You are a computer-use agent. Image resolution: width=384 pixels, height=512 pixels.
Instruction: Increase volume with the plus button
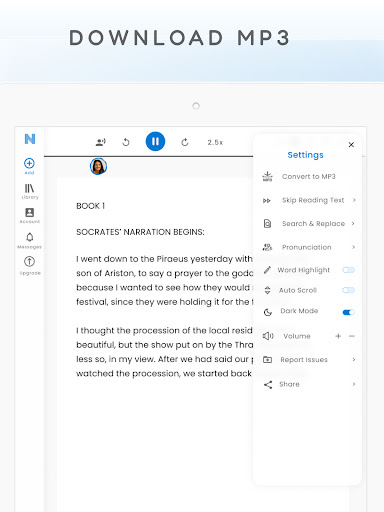click(x=338, y=336)
